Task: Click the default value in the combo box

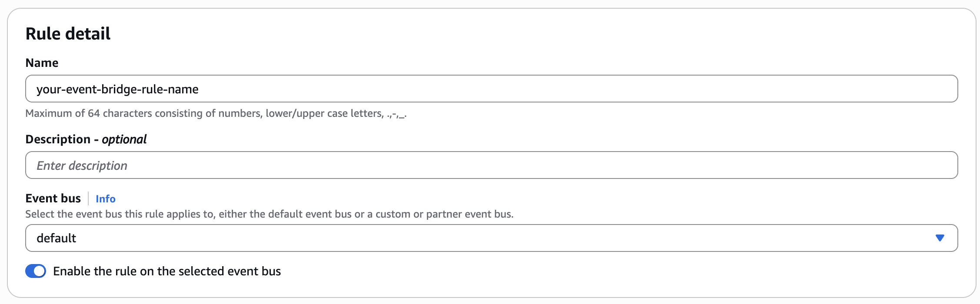Action: 57,238
